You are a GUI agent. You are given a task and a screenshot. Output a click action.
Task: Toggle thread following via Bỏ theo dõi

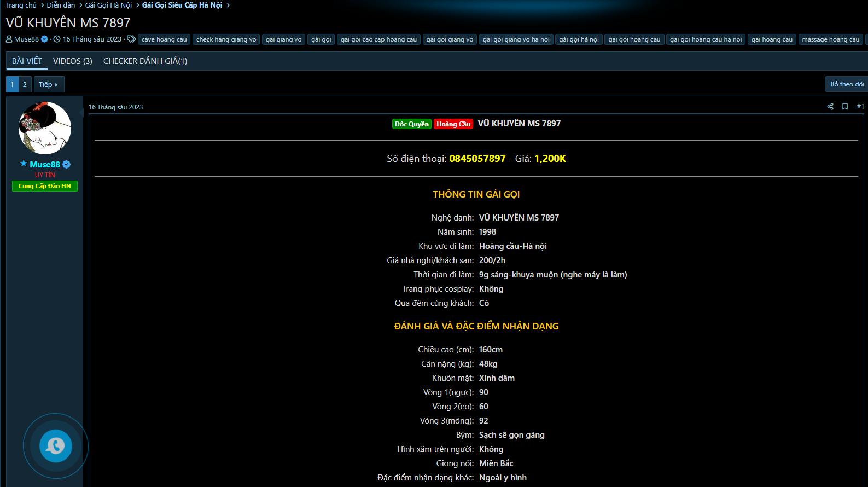point(847,84)
